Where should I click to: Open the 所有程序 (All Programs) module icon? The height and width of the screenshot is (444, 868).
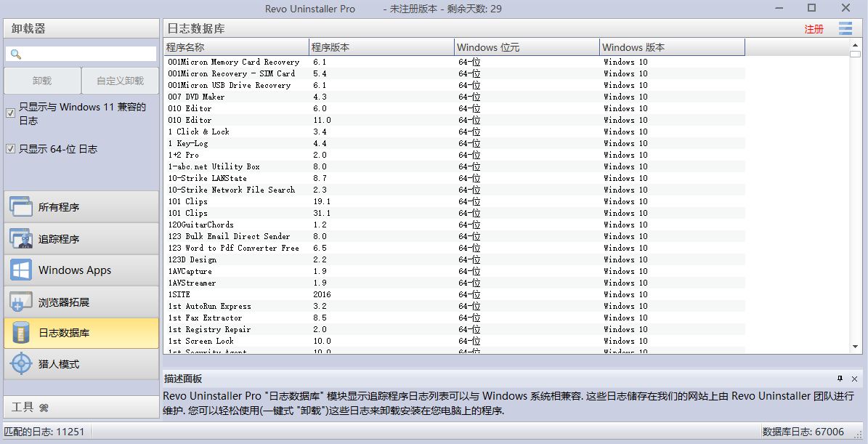coord(21,207)
